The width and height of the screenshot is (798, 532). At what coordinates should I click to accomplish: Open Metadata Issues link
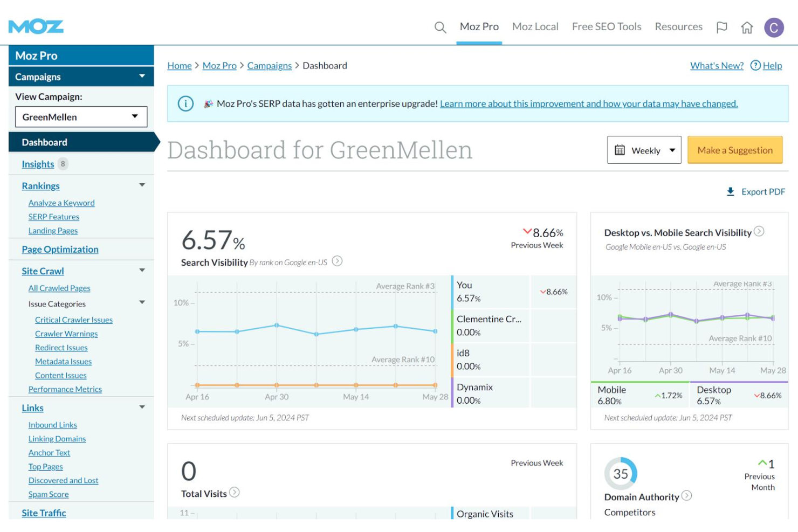[63, 362]
